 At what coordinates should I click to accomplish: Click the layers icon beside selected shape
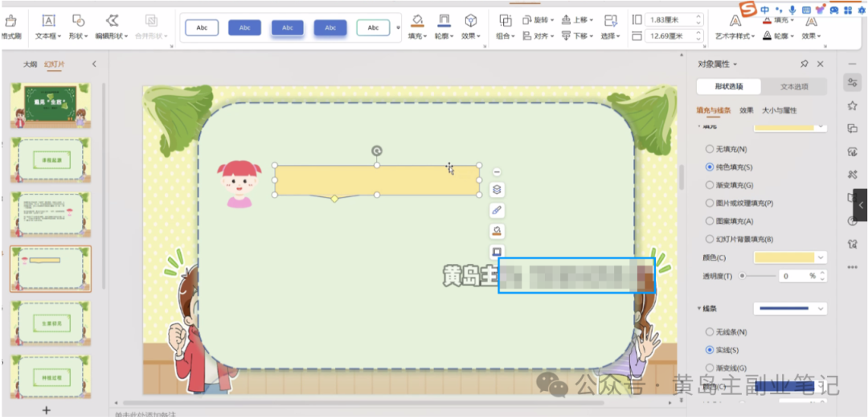pyautogui.click(x=497, y=190)
